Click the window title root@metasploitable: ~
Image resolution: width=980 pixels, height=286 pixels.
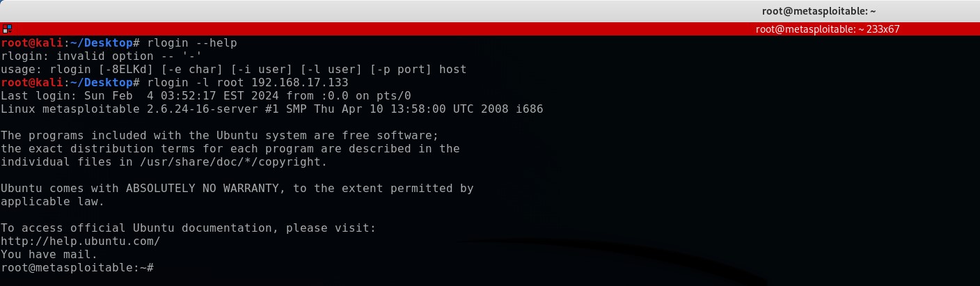click(817, 11)
